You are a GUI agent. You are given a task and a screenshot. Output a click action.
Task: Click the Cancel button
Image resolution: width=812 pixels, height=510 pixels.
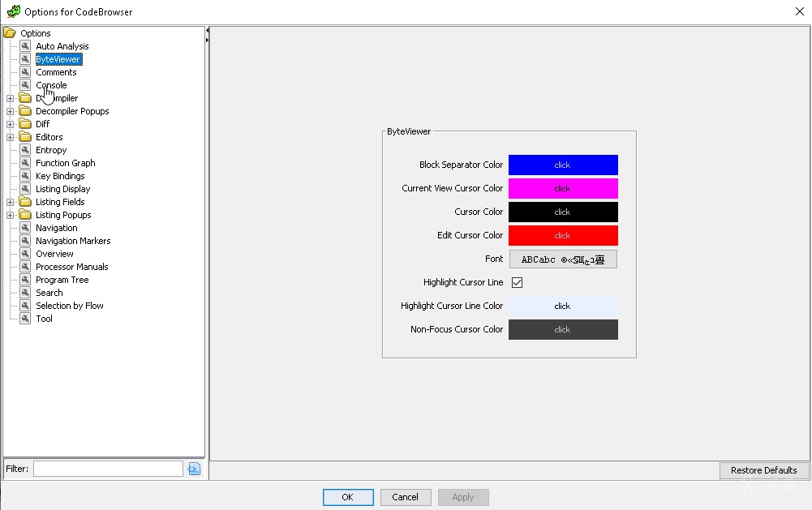pos(406,497)
